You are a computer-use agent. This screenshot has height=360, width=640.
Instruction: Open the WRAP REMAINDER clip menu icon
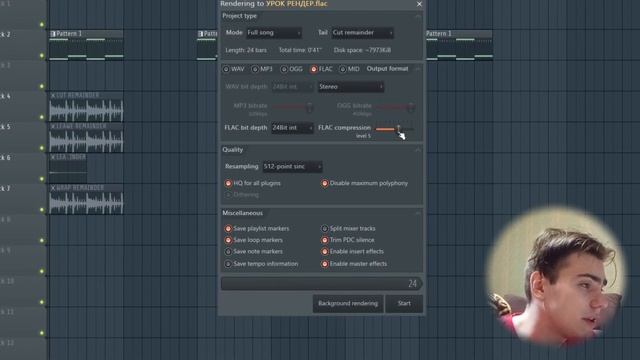(53, 188)
